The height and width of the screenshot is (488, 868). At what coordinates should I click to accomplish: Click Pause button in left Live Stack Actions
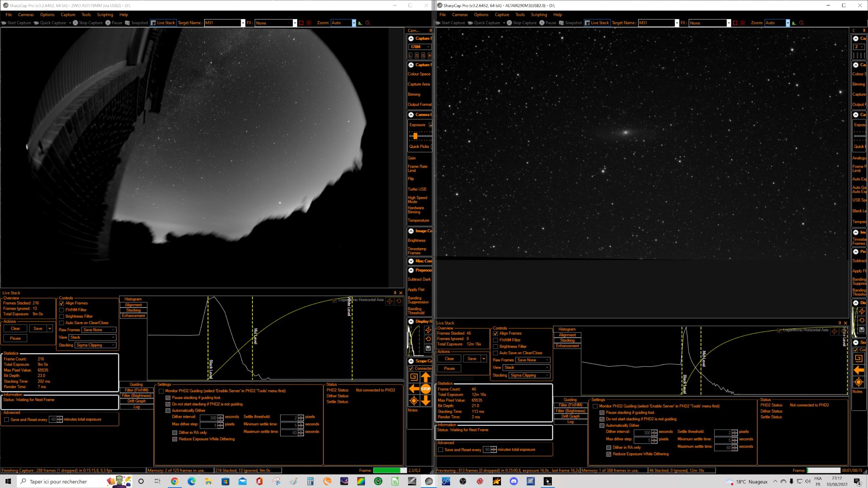[15, 338]
